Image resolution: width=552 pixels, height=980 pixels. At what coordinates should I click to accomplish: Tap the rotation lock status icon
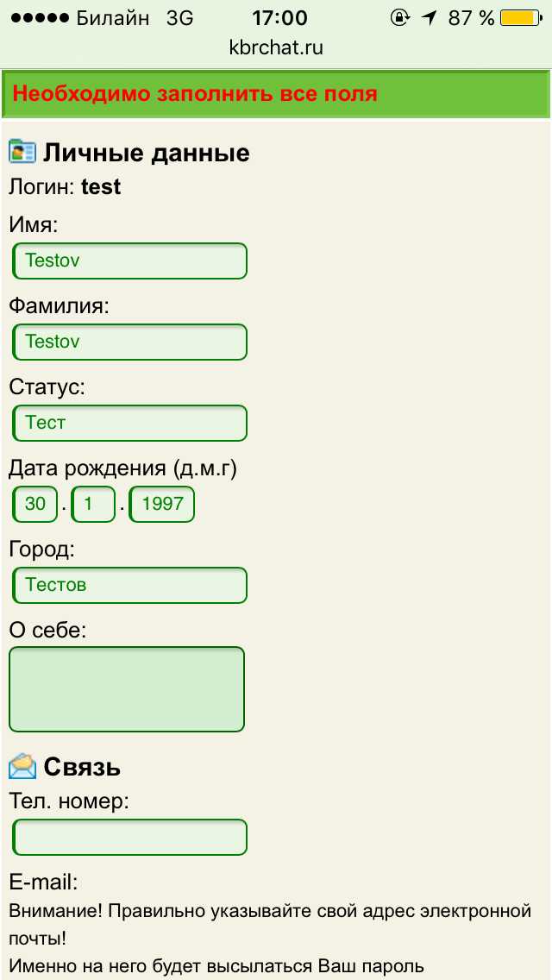pos(399,17)
